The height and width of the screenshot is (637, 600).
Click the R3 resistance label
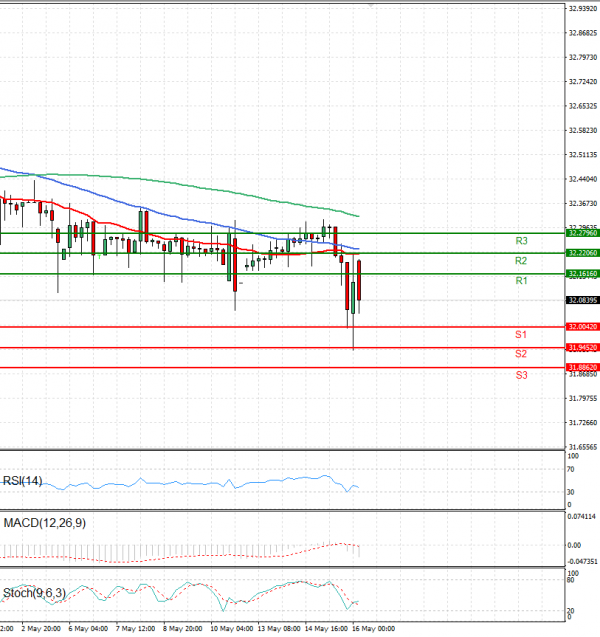pos(521,241)
